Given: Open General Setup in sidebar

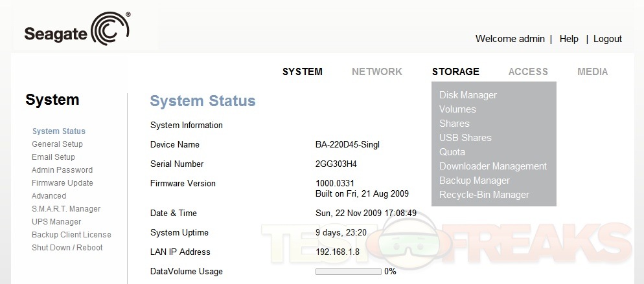Looking at the screenshot, I should coord(57,144).
